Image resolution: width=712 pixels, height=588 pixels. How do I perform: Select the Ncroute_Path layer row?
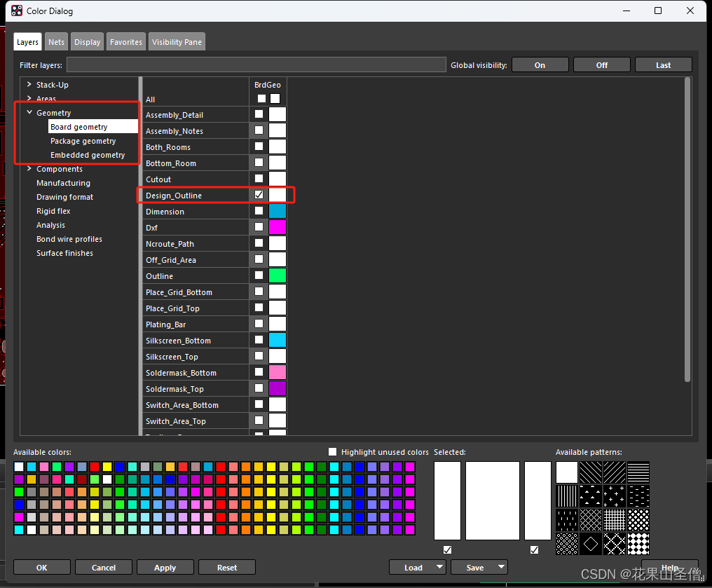tap(196, 243)
